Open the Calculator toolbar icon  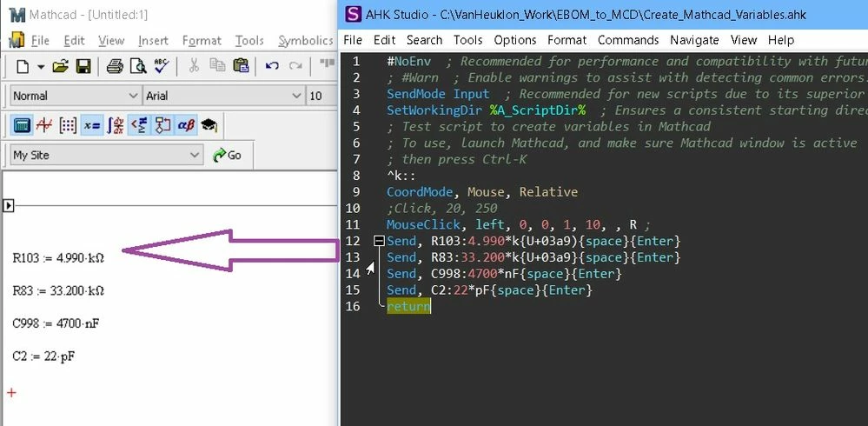click(23, 125)
